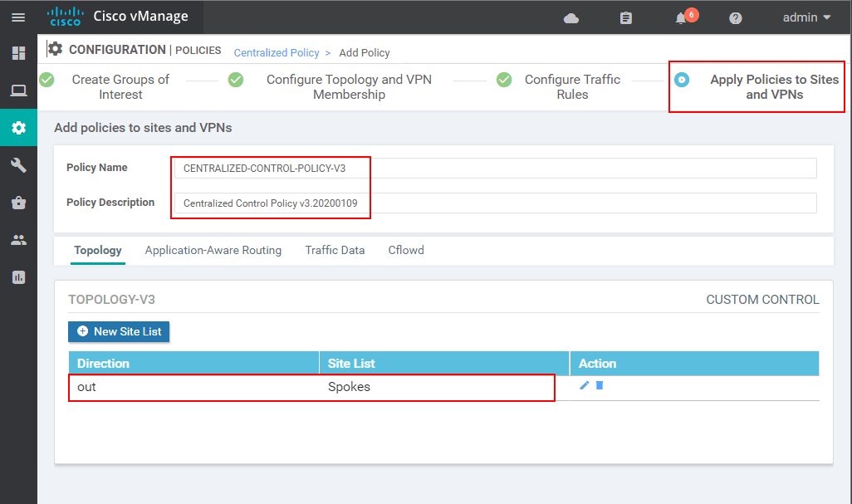The width and height of the screenshot is (852, 504).
Task: Open the Traffic Data tab
Action: 335,250
